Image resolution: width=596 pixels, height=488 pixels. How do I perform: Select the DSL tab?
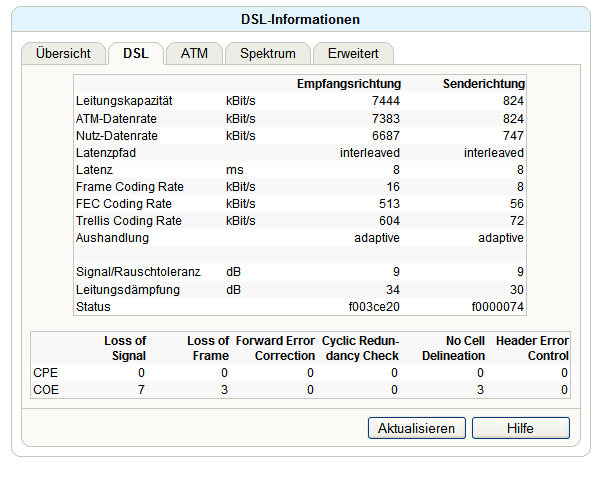coord(136,54)
